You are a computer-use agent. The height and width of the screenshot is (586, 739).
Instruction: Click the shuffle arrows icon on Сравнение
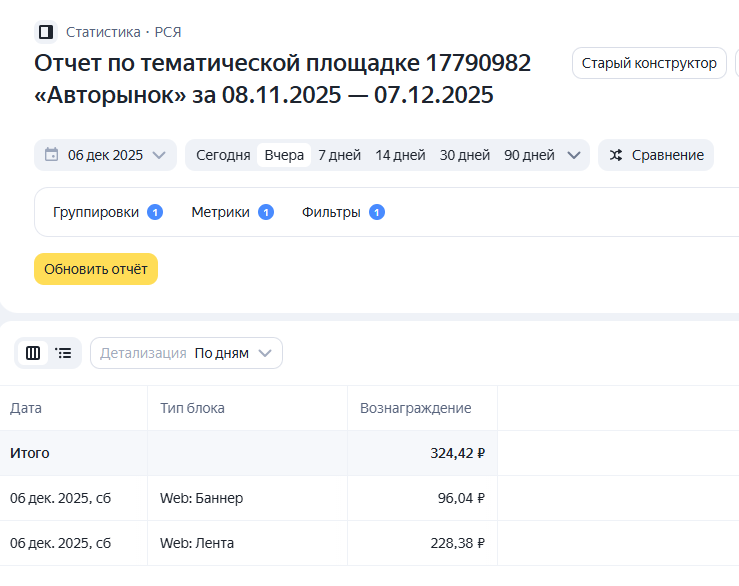[x=616, y=155]
